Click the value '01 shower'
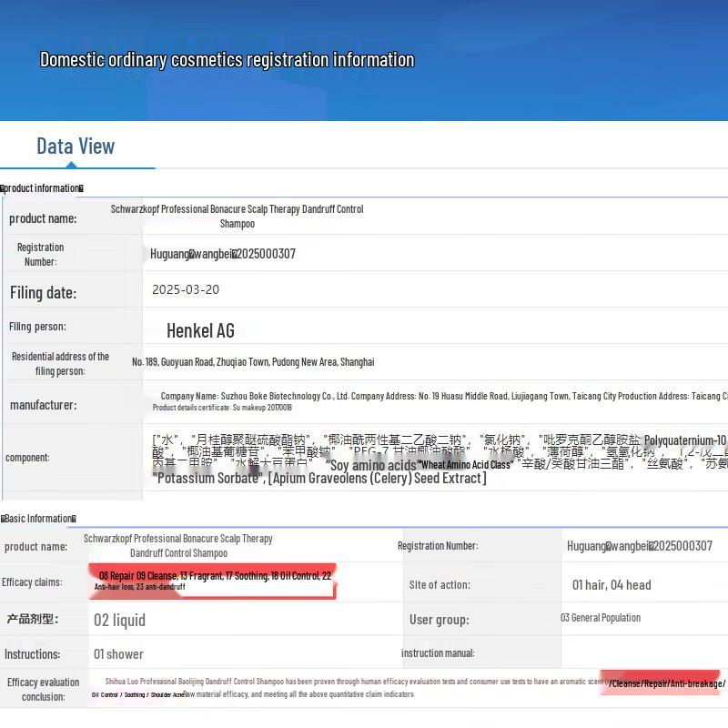The image size is (728, 728). click(x=118, y=654)
